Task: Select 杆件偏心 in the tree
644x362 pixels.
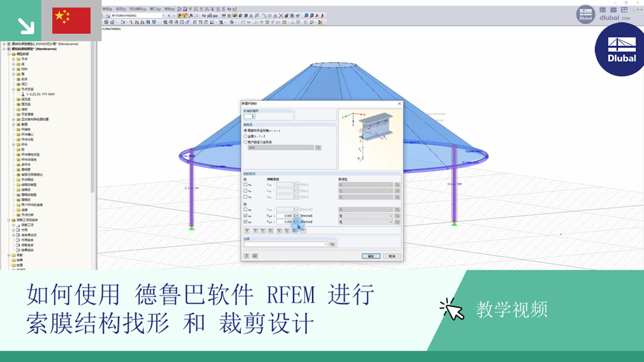Action: [28, 134]
